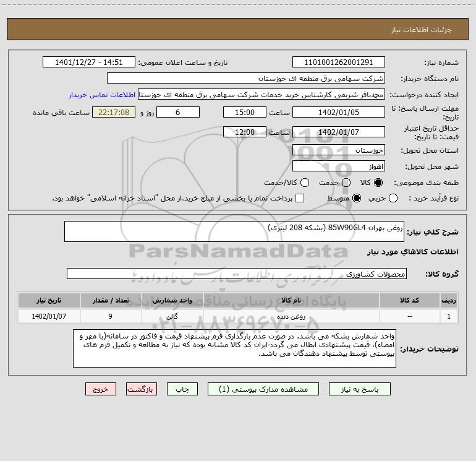Click the remaining time 22:17:08 field

coord(114,112)
